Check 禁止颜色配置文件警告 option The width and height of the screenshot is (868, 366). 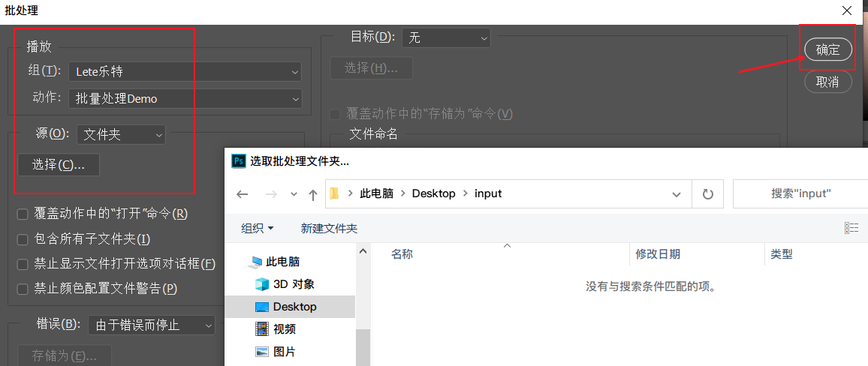coord(23,289)
